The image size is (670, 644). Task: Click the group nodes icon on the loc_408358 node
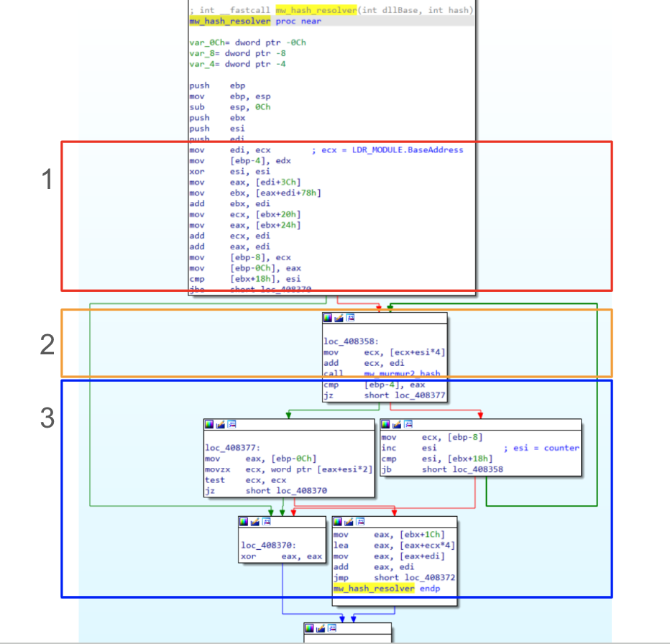point(350,317)
